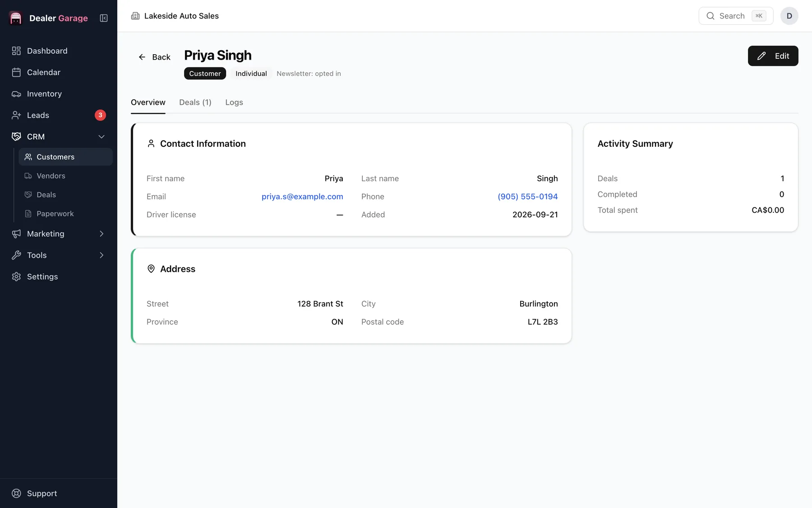Open the Paperwork submenu item
This screenshot has height=508, width=812.
point(65,214)
